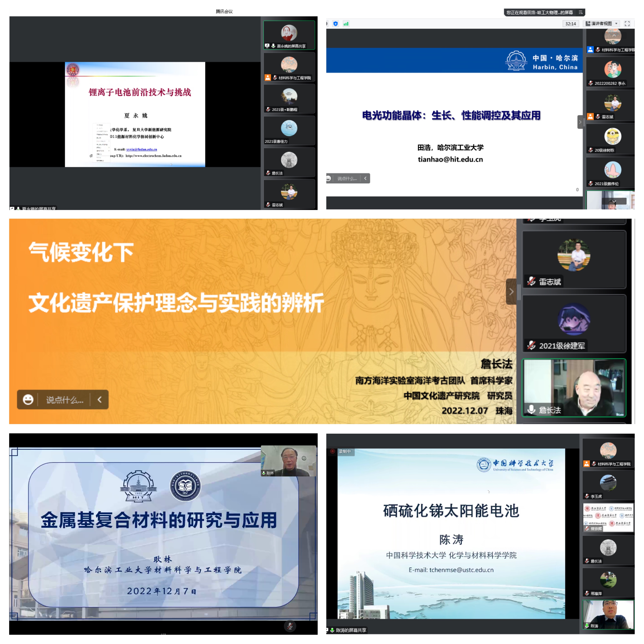Enter fullscreen in Tian Hao's meeting window
The width and height of the screenshot is (644, 644).
pos(627,24)
